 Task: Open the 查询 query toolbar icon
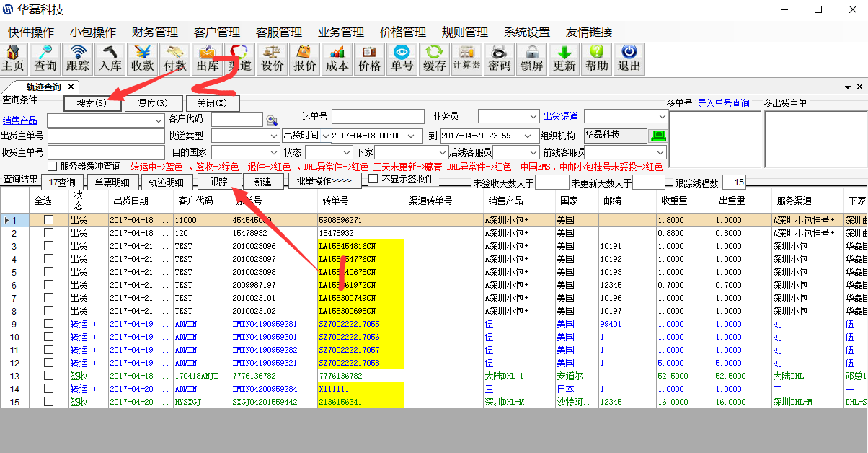[x=45, y=58]
